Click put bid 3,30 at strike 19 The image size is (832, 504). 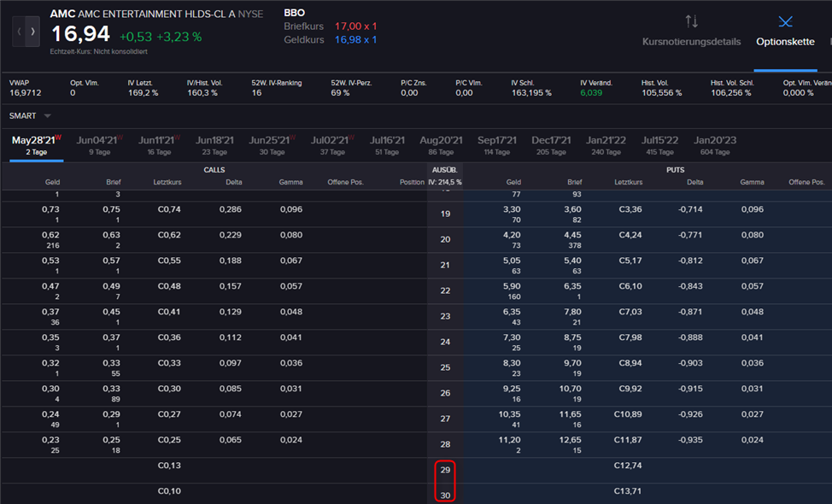(x=512, y=209)
